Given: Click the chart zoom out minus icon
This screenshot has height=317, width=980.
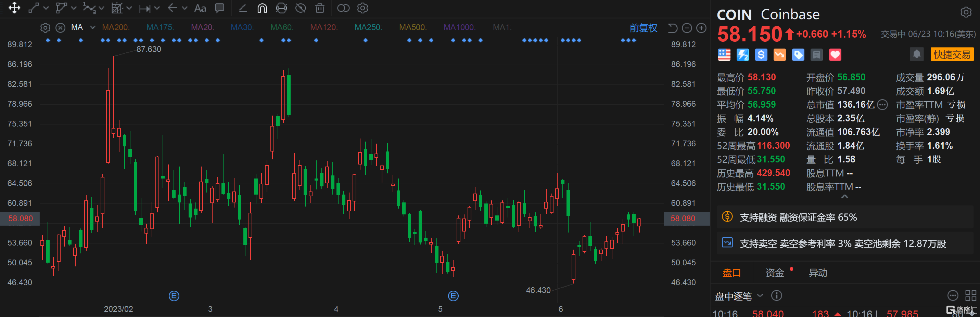Looking at the screenshot, I should click(x=687, y=28).
